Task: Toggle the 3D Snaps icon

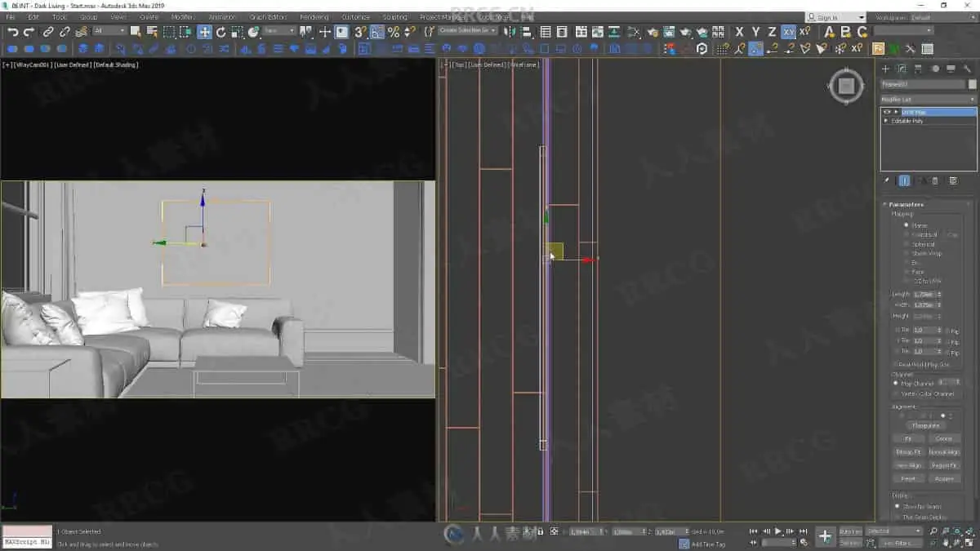Action: [x=360, y=32]
